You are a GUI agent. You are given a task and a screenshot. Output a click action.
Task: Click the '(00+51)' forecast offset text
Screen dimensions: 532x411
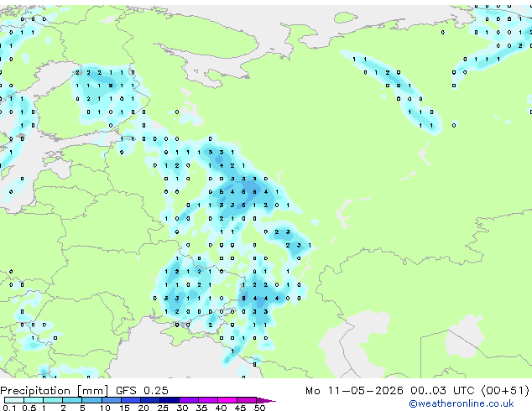pos(505,390)
